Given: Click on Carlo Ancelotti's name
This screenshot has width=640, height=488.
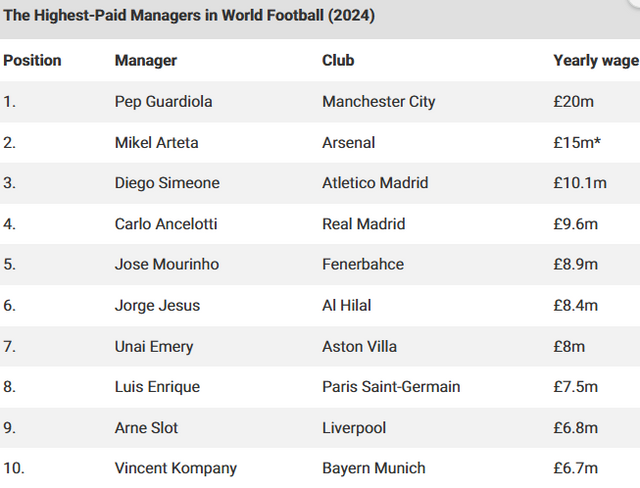Looking at the screenshot, I should pos(166,224).
